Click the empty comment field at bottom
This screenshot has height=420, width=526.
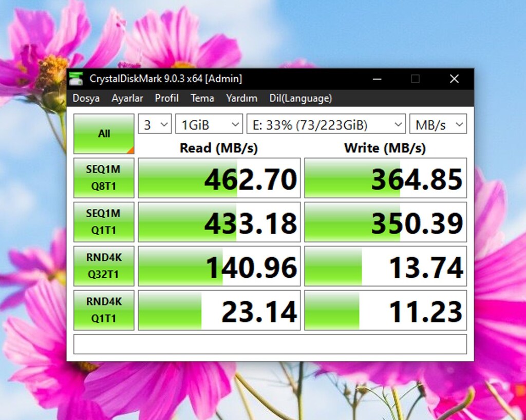(270, 344)
